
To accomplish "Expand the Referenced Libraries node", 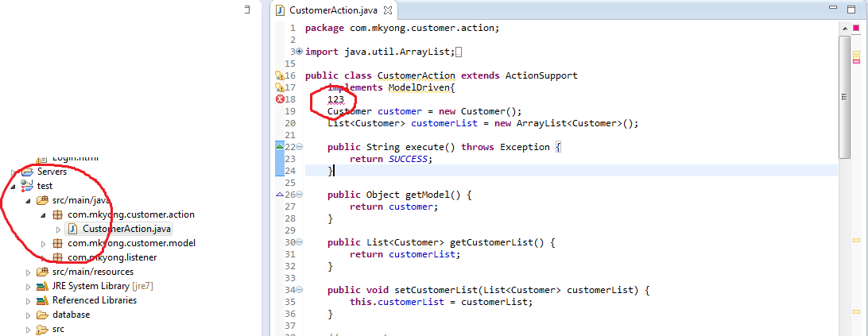I will 29,300.
